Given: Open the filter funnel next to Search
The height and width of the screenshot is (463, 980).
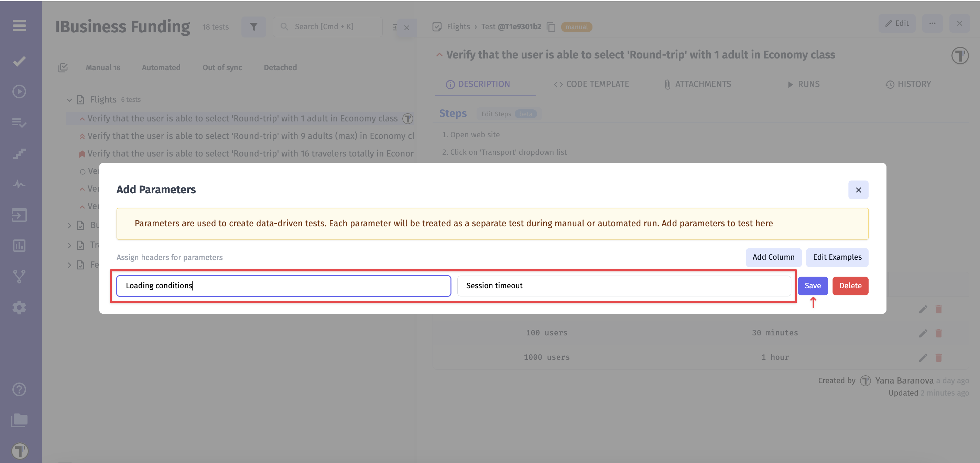Looking at the screenshot, I should [x=253, y=26].
